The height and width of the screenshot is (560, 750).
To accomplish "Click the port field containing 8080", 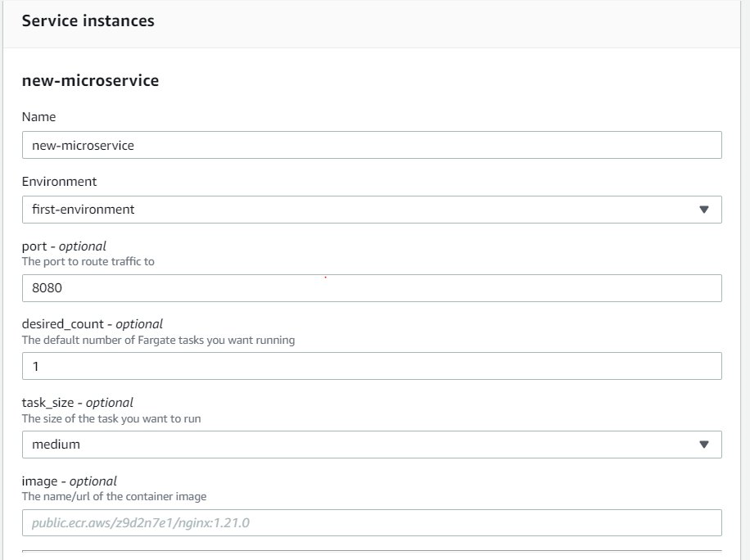I will (372, 287).
